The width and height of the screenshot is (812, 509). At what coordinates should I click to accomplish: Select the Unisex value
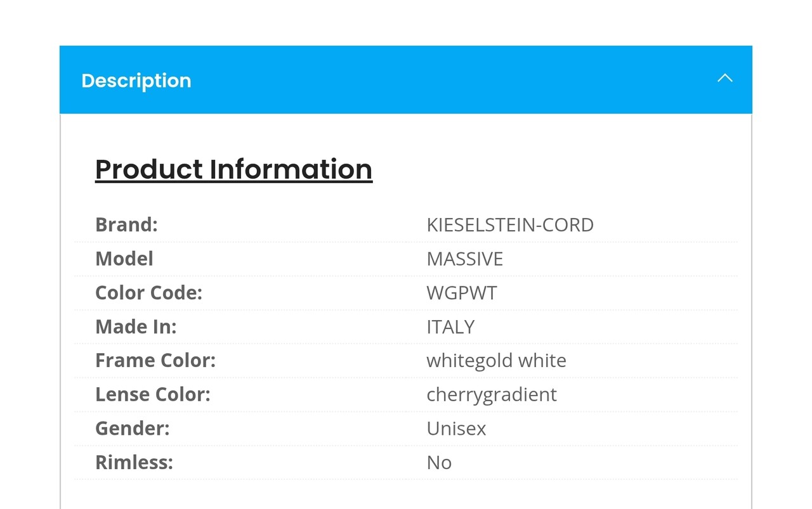pyautogui.click(x=456, y=428)
